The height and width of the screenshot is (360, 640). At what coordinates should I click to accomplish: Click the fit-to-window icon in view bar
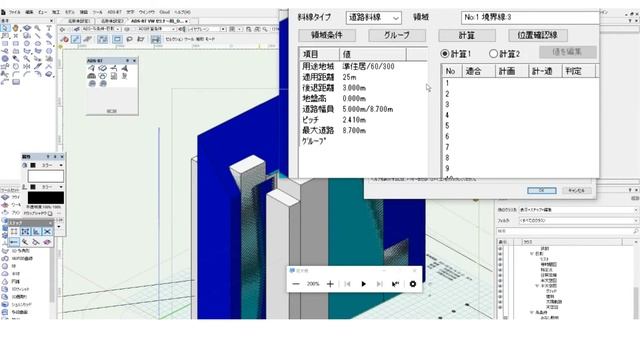(x=248, y=29)
